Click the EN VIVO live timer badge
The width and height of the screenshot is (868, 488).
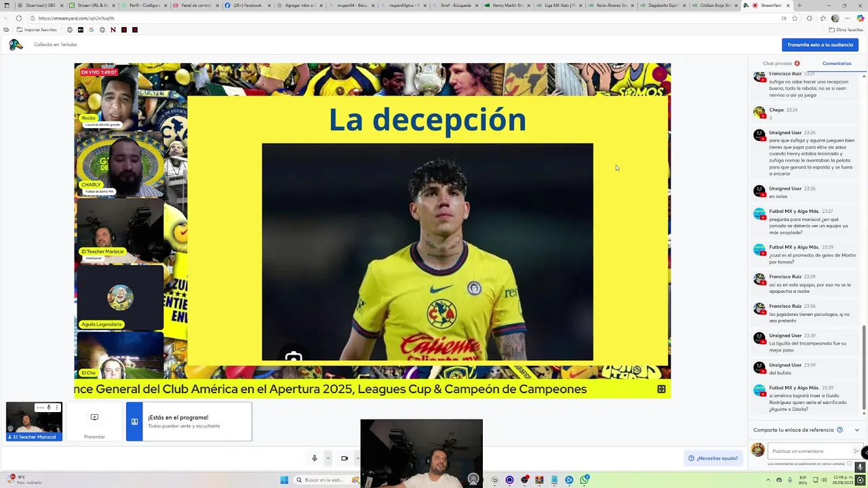click(99, 72)
